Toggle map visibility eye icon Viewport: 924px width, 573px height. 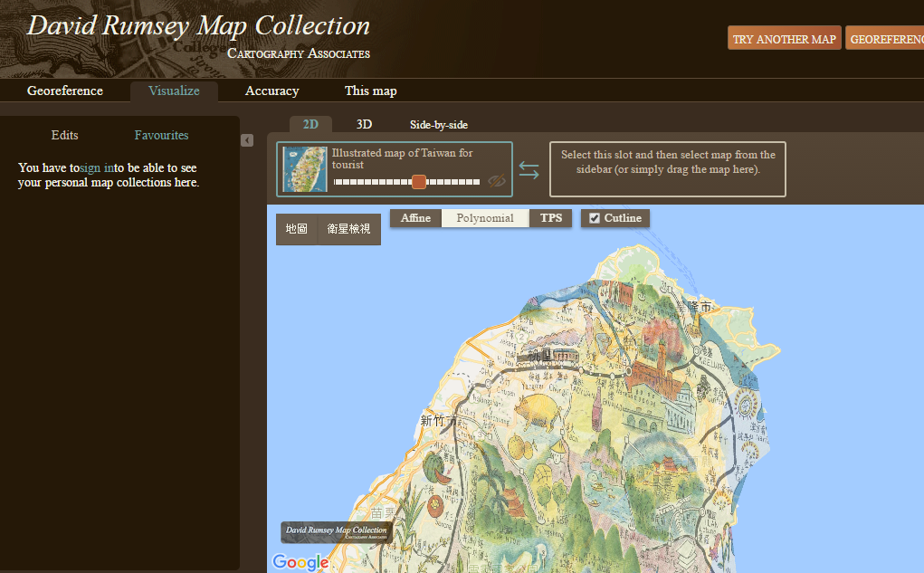pyautogui.click(x=497, y=181)
